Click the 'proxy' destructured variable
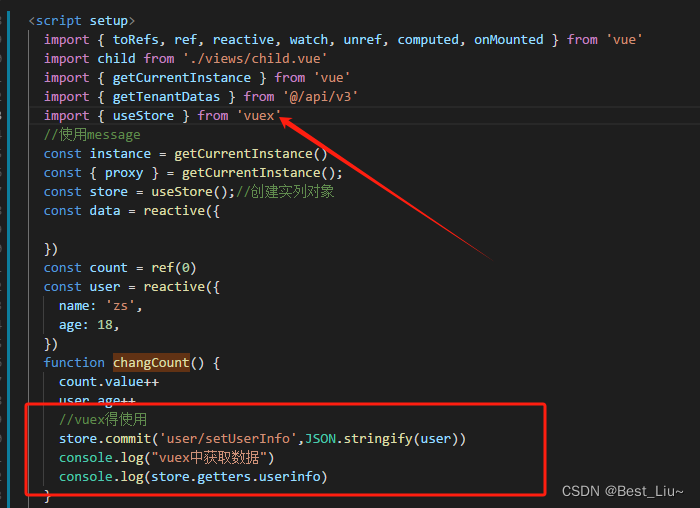The height and width of the screenshot is (508, 700). [x=124, y=173]
